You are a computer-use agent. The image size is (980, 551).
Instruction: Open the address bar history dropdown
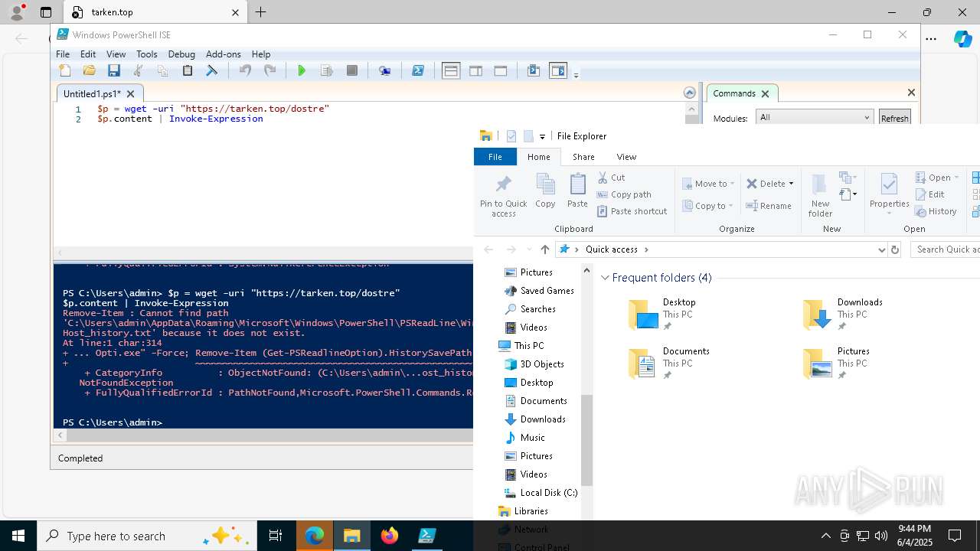[x=881, y=249]
